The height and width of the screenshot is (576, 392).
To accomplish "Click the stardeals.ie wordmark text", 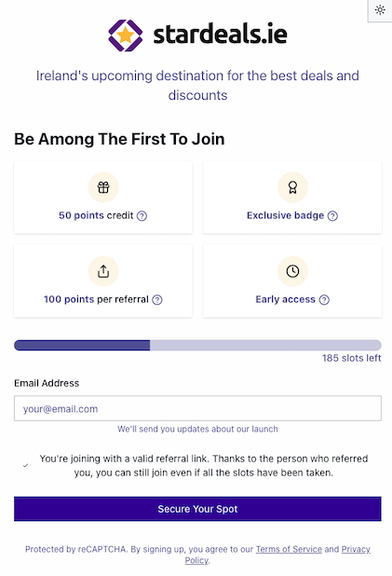I will (x=221, y=34).
